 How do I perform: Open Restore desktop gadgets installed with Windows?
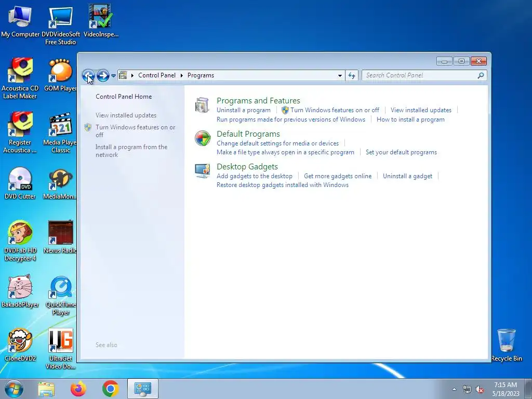(x=283, y=185)
